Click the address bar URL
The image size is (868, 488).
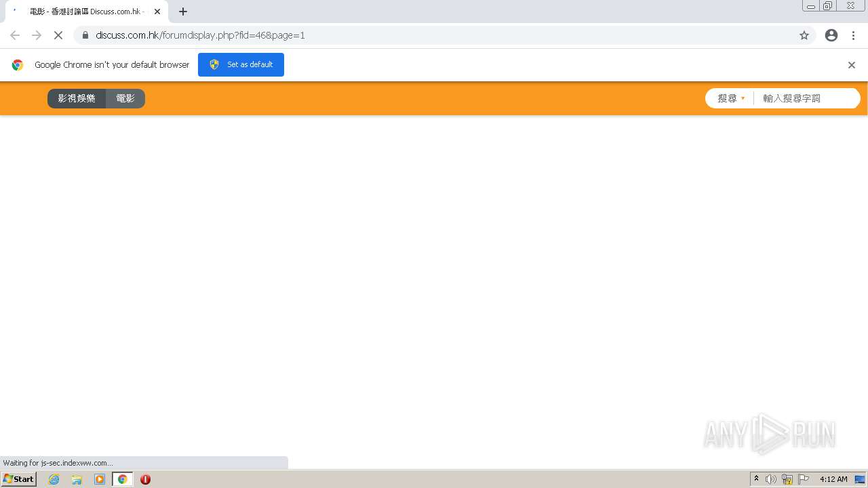(200, 35)
